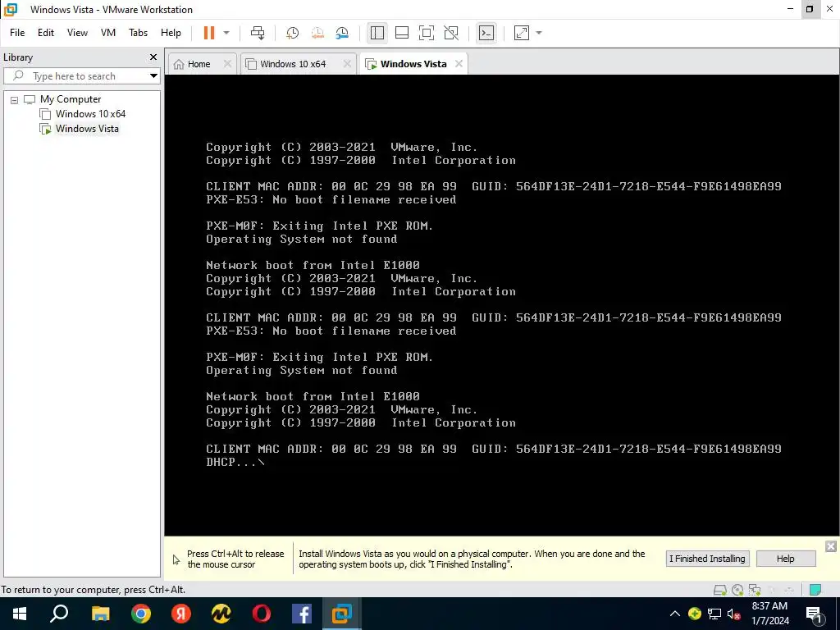840x630 pixels.
Task: Enter full screen mode from the toolbar
Action: 427,33
